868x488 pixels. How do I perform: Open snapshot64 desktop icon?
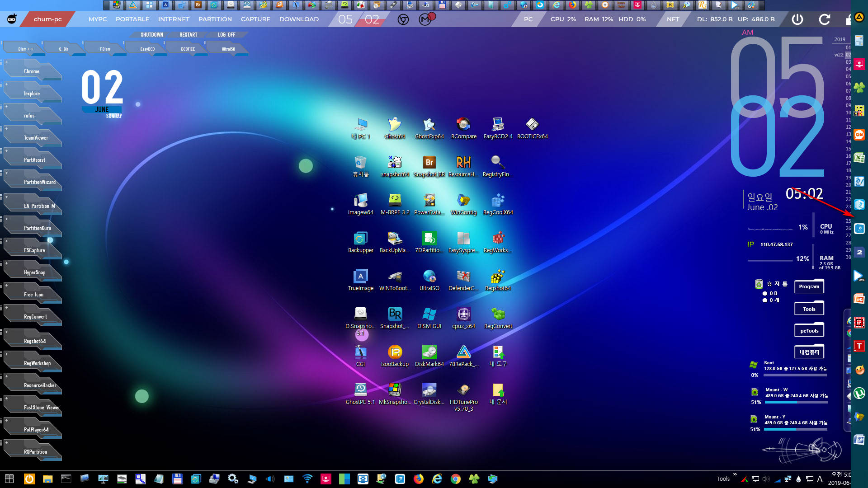[395, 166]
